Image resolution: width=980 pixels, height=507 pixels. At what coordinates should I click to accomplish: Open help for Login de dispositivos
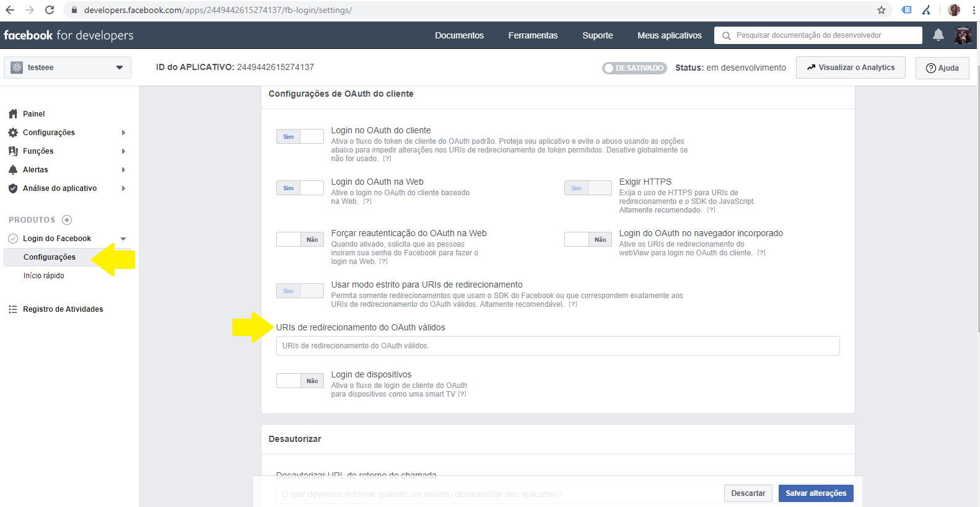tap(462, 394)
